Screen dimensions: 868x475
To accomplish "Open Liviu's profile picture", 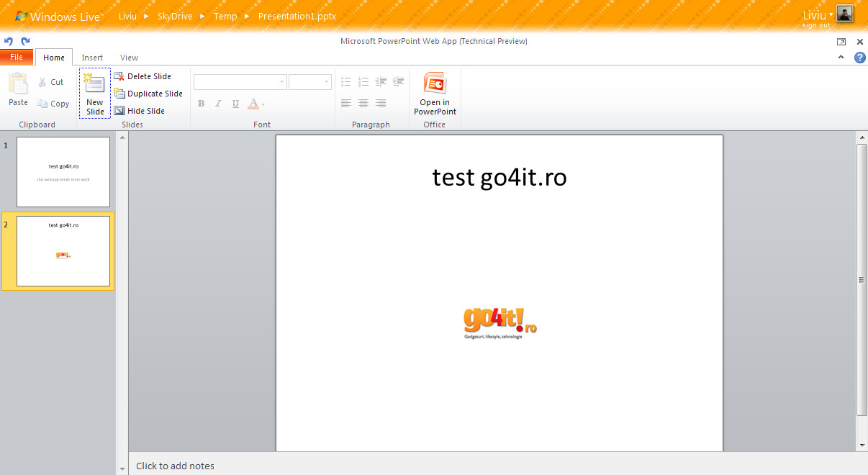I will pos(844,14).
